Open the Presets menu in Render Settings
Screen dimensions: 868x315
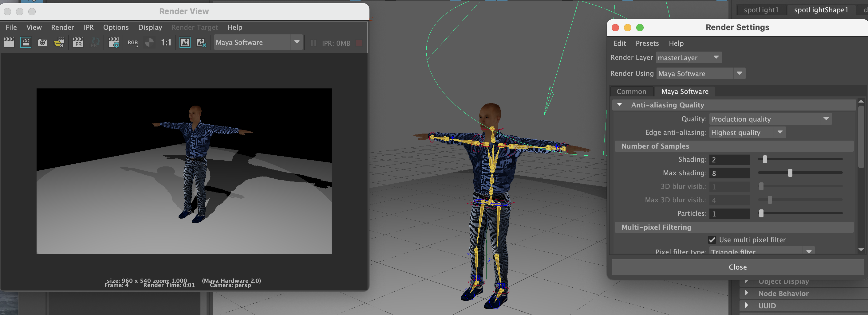click(647, 43)
